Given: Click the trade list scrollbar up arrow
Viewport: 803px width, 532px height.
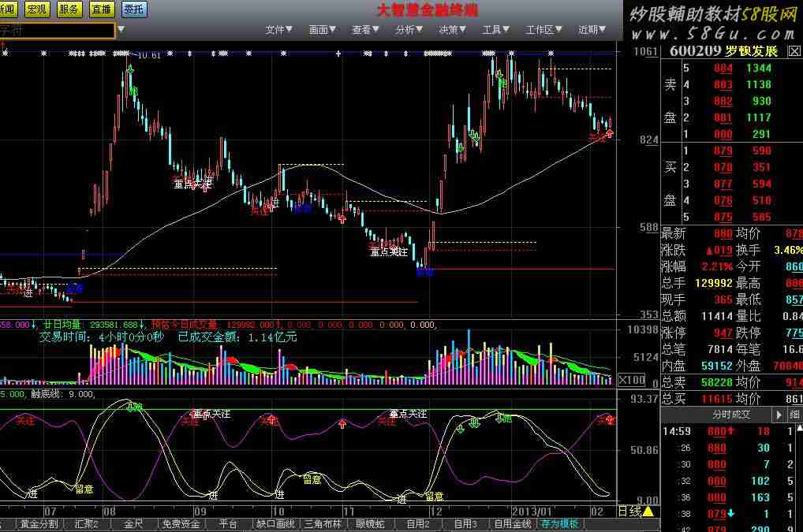Looking at the screenshot, I should (x=800, y=428).
